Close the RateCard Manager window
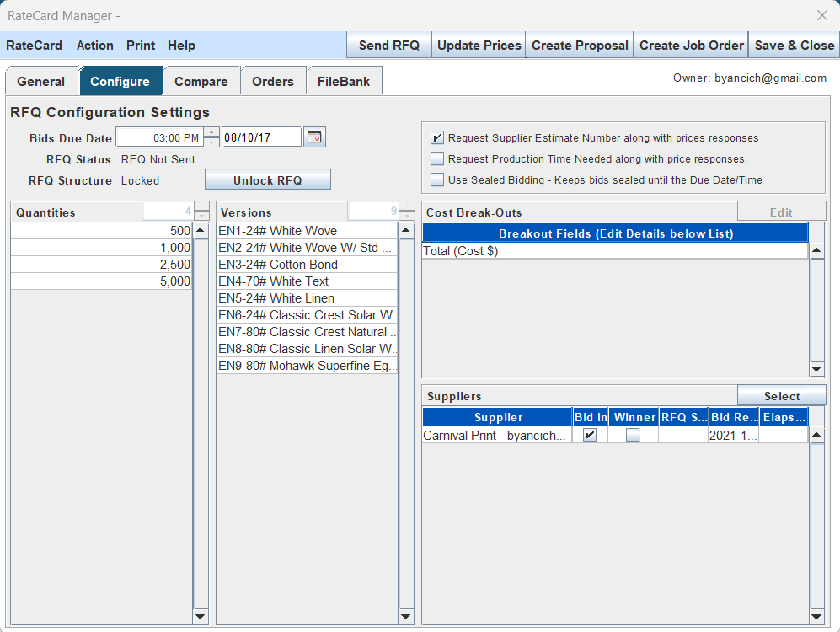The width and height of the screenshot is (840, 632). pos(822,15)
